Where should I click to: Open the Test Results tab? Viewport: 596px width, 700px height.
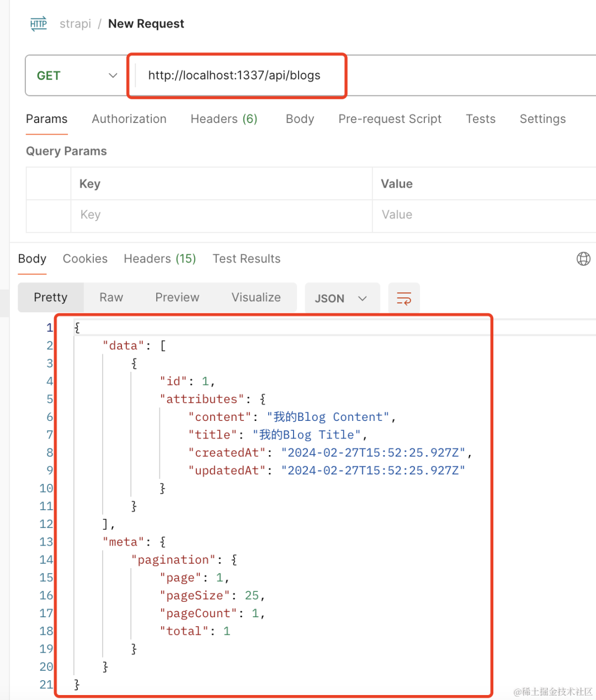(x=247, y=259)
